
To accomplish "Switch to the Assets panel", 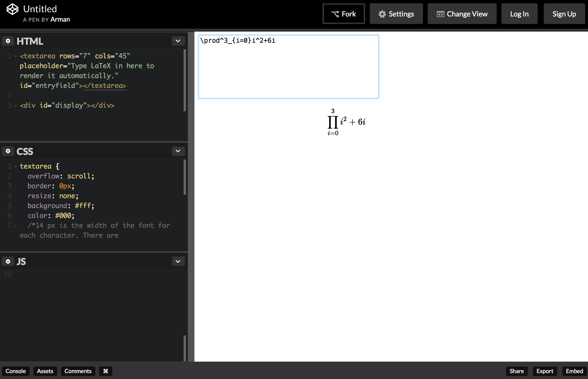I will (x=45, y=371).
